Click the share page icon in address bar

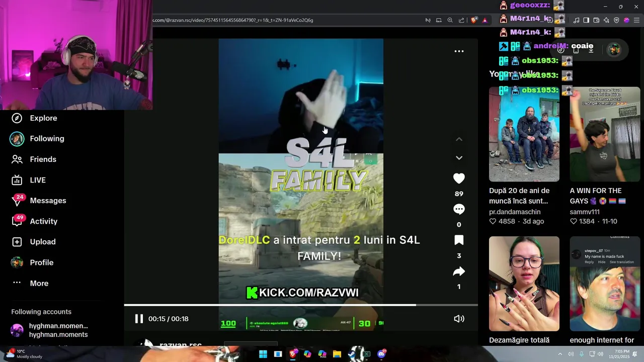tap(461, 20)
